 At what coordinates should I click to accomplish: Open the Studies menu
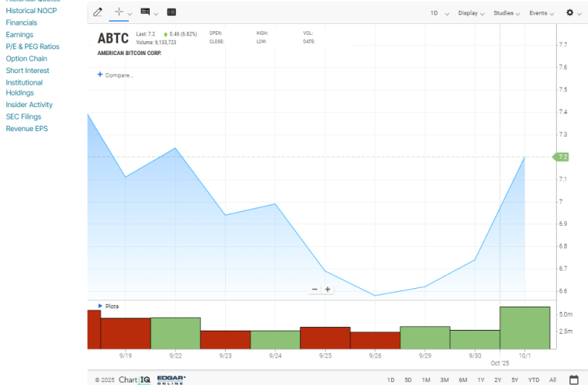tap(507, 13)
